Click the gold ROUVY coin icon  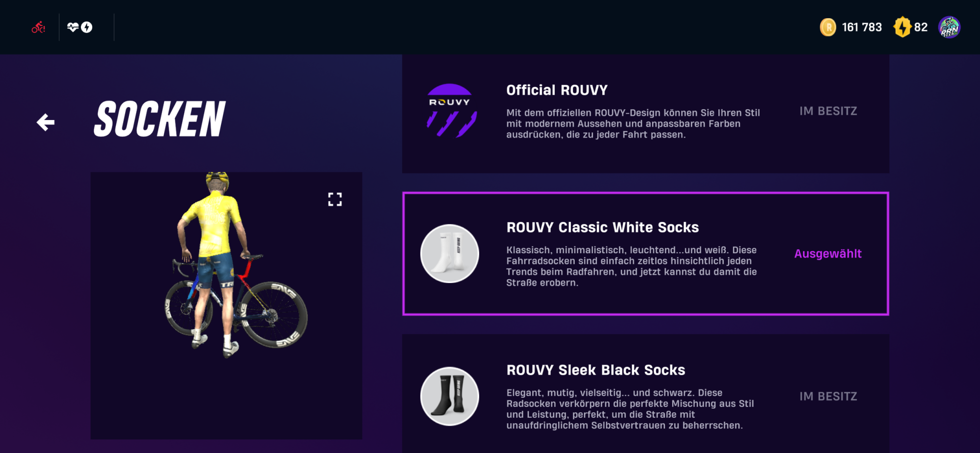(828, 27)
